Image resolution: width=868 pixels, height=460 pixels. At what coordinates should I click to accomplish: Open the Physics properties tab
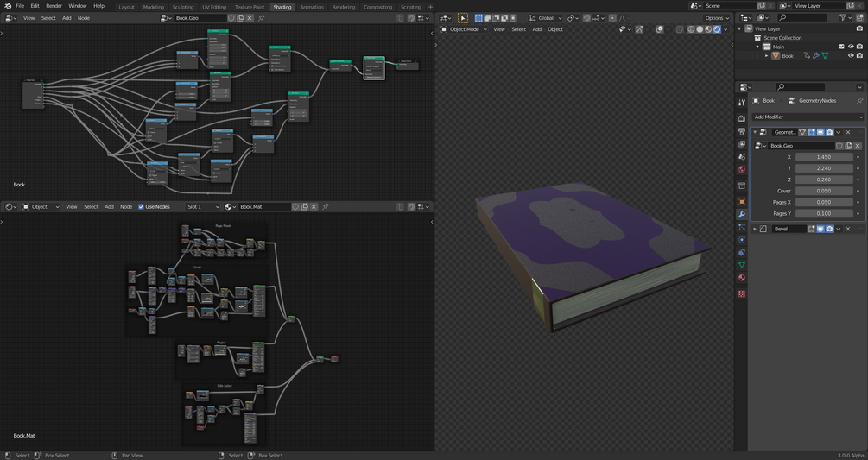742,240
